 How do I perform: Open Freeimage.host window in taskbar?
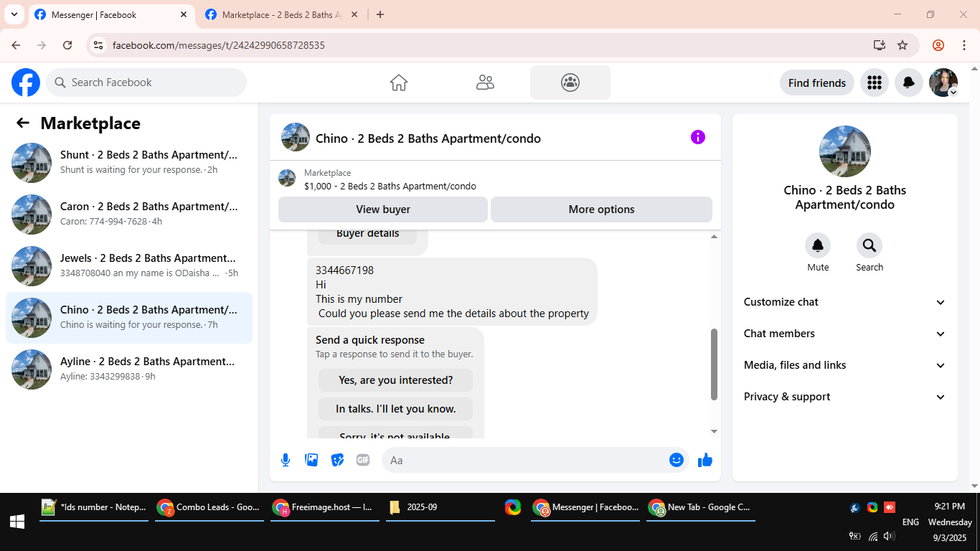coord(325,507)
